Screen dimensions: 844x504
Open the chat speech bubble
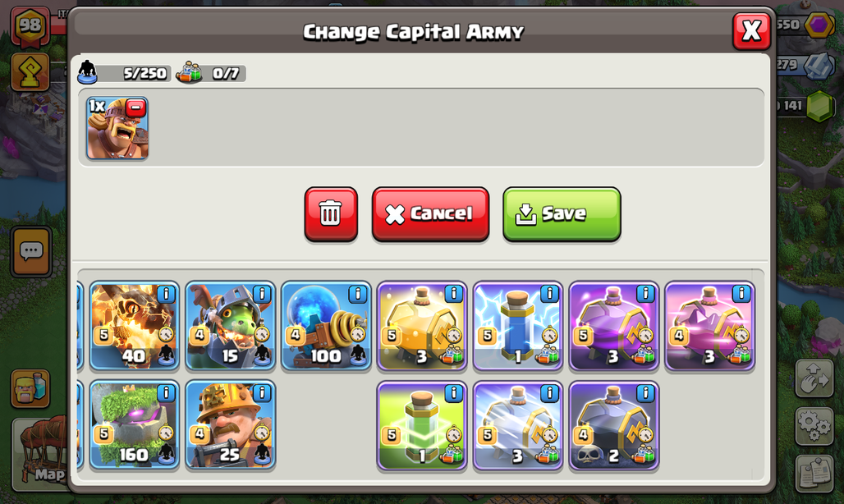click(31, 251)
